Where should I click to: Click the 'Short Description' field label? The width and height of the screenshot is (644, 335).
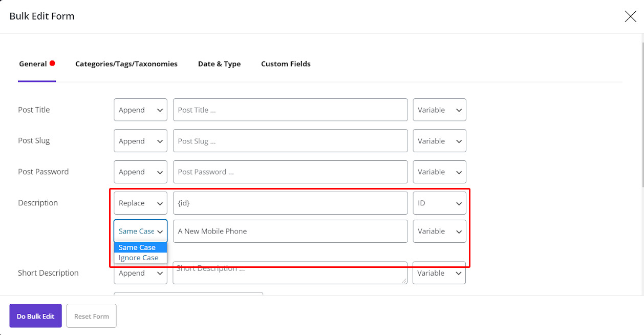point(48,273)
